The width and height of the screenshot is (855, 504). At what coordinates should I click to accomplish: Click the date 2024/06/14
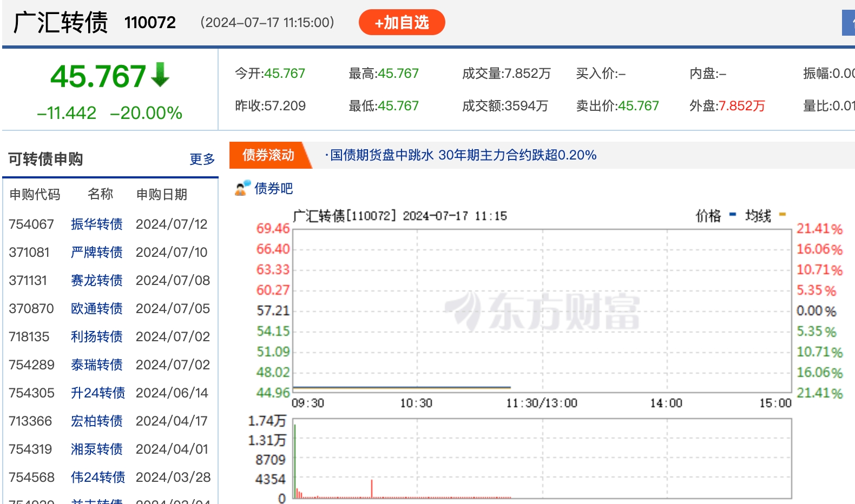click(x=172, y=393)
